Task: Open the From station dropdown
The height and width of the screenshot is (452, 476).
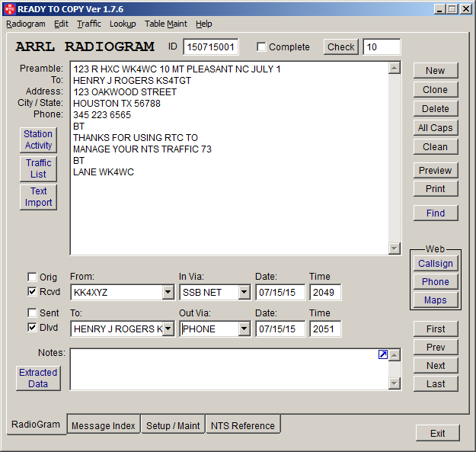Action: click(x=168, y=292)
